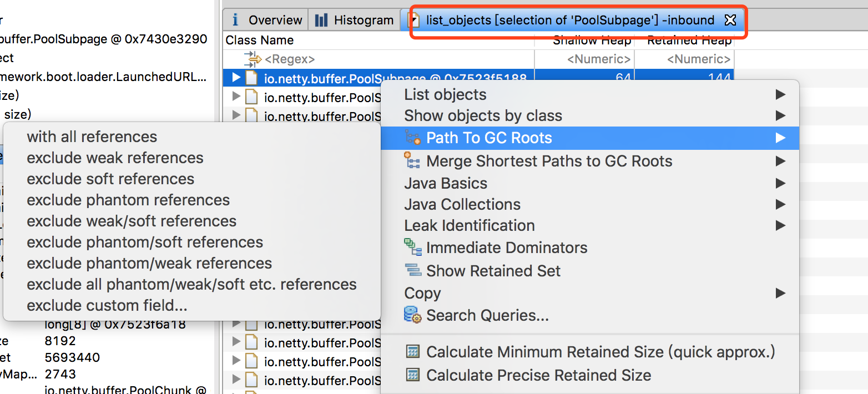The width and height of the screenshot is (868, 394).
Task: Open the Copy submenu
Action: coord(590,293)
